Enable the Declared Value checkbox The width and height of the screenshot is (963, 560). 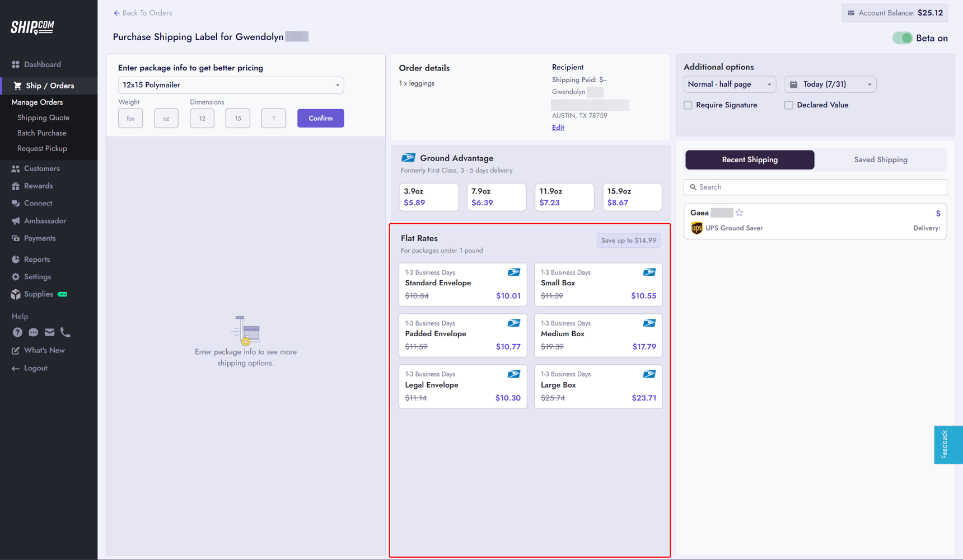pos(789,105)
